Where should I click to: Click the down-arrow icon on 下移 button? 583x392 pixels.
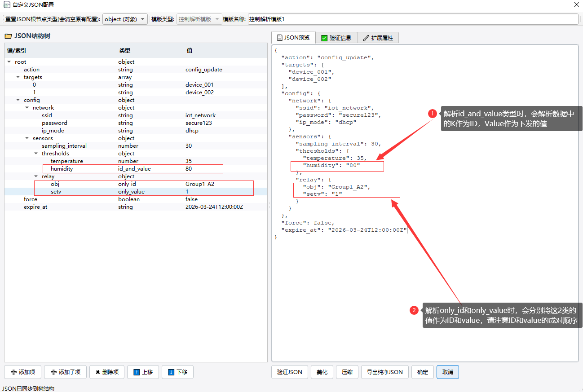coord(171,372)
